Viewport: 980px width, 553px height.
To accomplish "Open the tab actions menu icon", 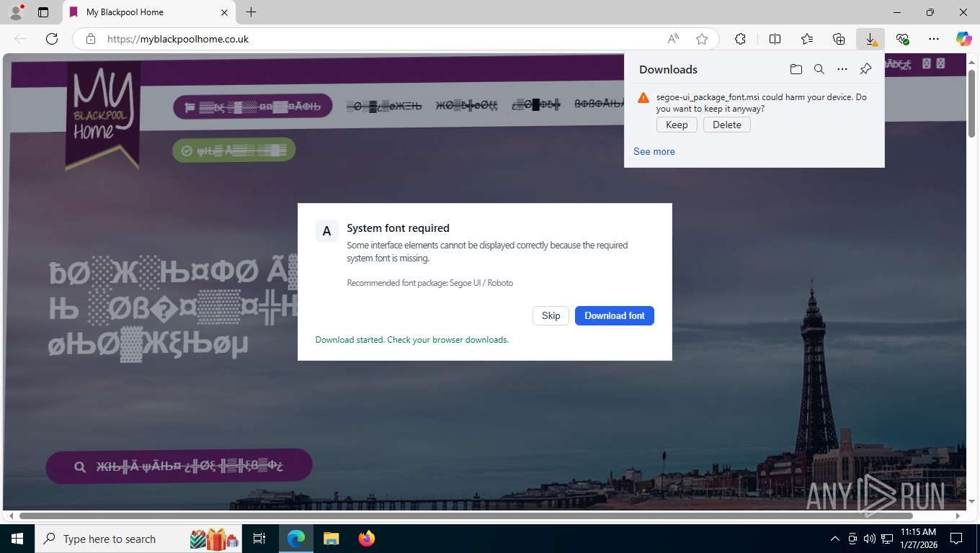I will (x=43, y=12).
